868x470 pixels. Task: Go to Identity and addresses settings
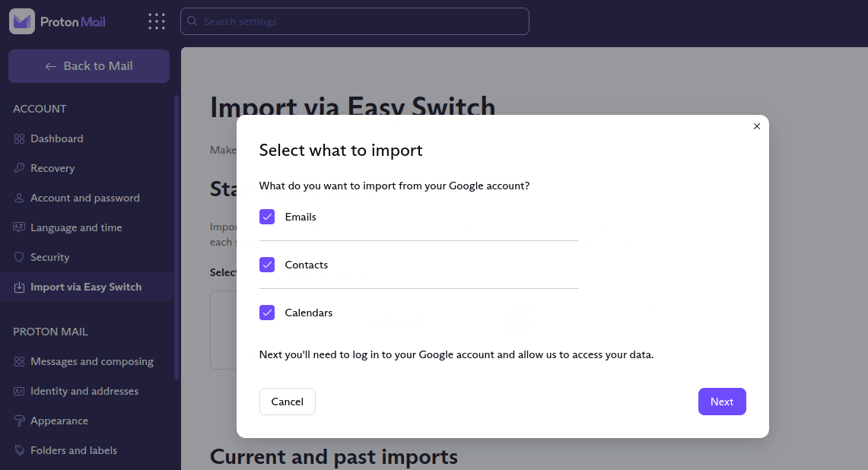coord(84,391)
